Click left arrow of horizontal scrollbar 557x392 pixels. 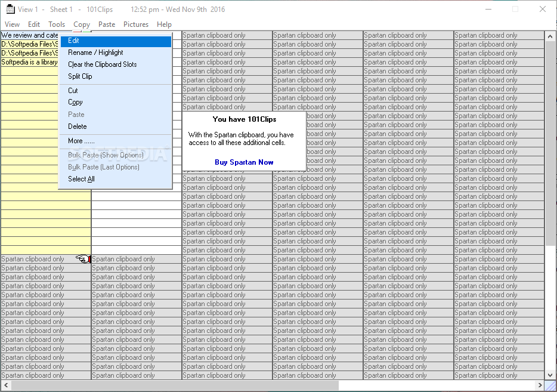point(6,385)
